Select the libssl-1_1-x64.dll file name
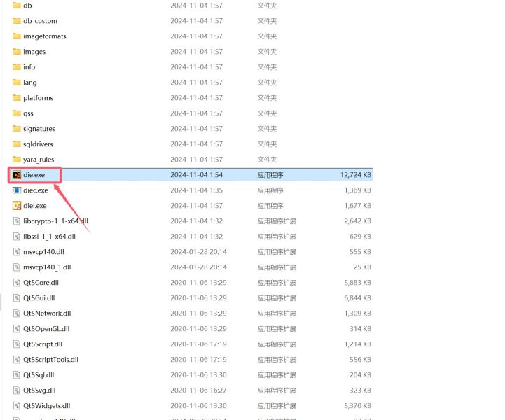This screenshot has height=420, width=505. click(49, 237)
